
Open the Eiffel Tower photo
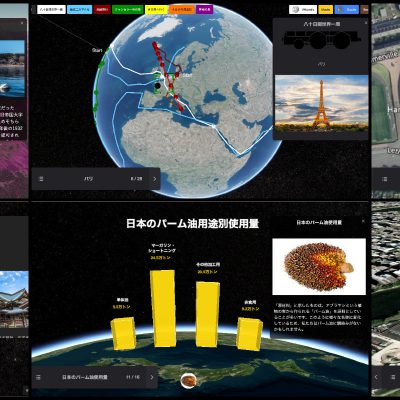click(x=321, y=103)
